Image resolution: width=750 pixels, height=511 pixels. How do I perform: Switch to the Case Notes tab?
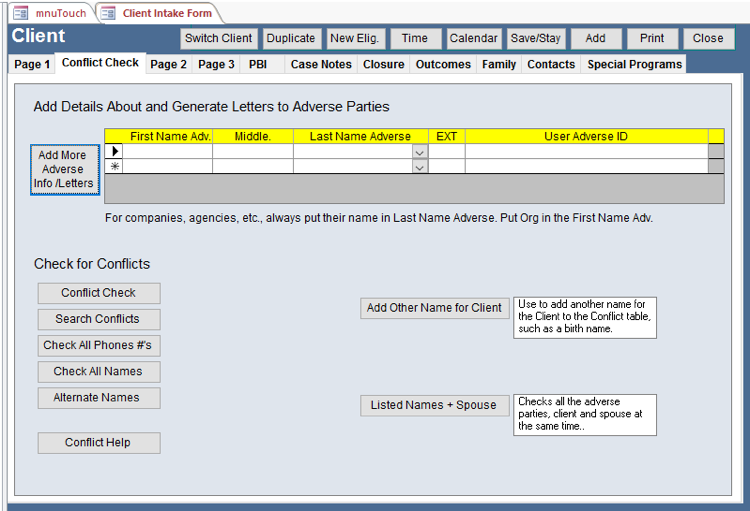click(x=320, y=64)
